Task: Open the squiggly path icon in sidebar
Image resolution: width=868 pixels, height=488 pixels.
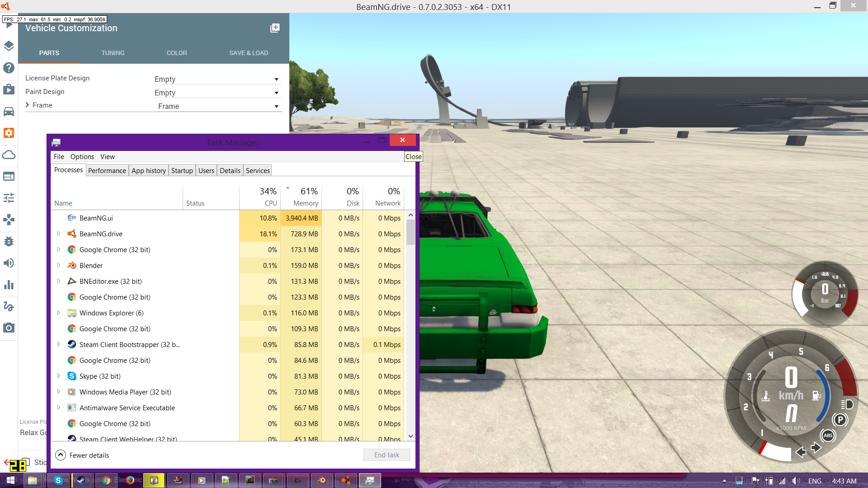Action: coord(9,306)
